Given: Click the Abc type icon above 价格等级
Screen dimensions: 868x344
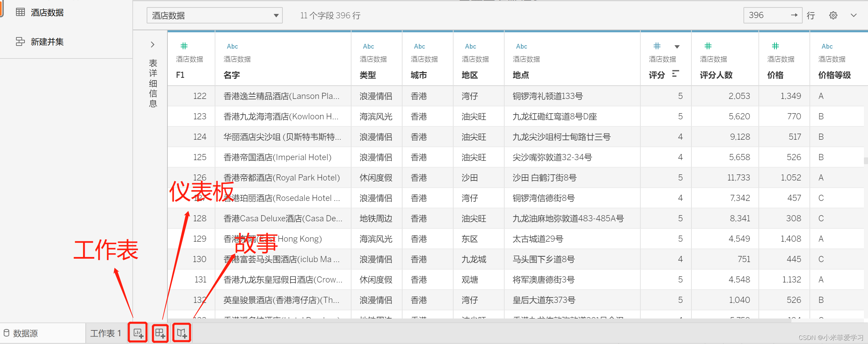Looking at the screenshot, I should pos(827,46).
